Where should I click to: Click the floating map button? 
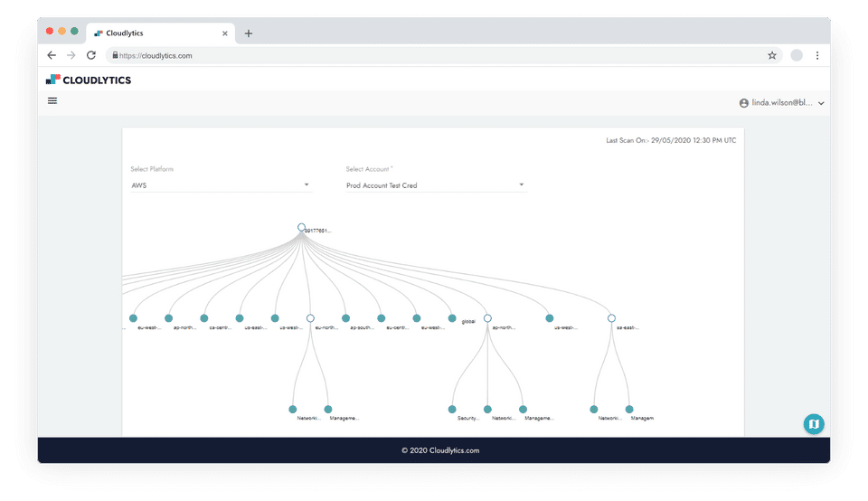point(814,424)
